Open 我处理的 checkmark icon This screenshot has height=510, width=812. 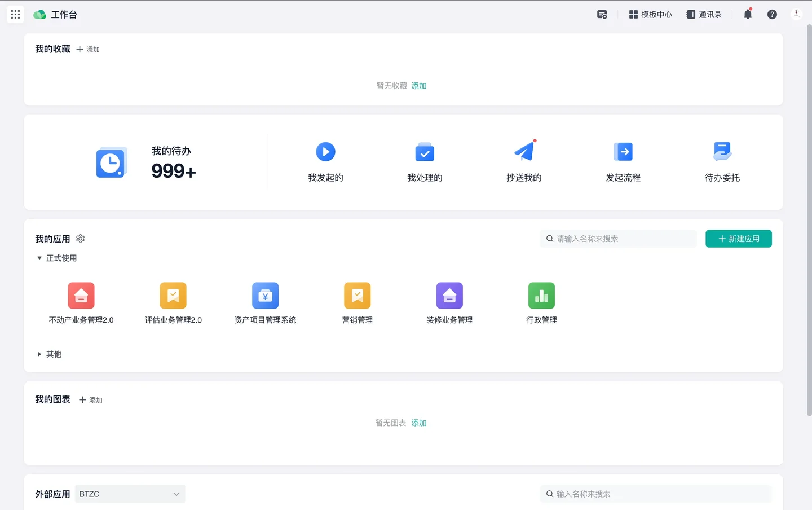425,152
